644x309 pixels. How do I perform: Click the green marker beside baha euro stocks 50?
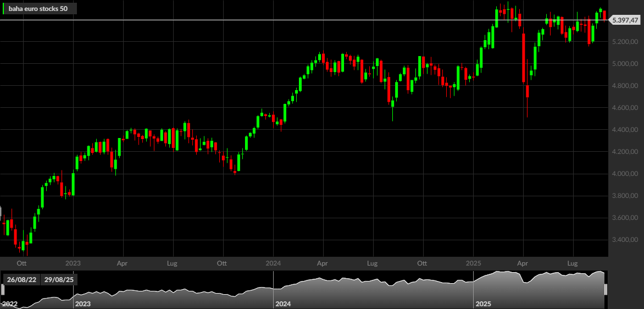(x=4, y=8)
